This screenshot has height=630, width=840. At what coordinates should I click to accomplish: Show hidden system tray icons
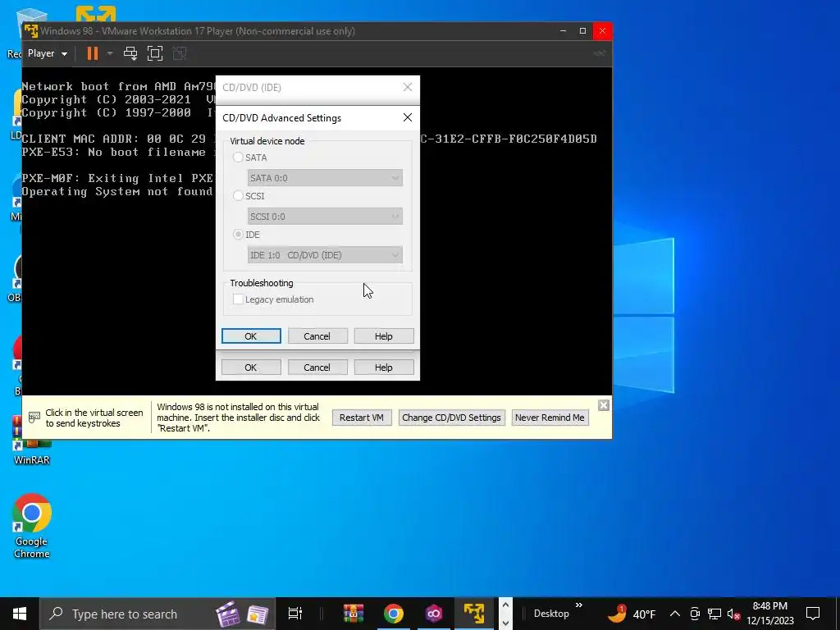click(675, 614)
